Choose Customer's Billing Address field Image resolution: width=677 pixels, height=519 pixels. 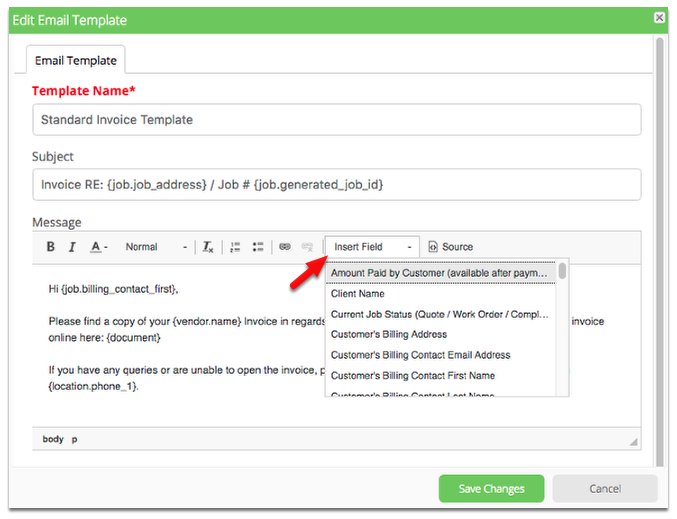coord(441,334)
